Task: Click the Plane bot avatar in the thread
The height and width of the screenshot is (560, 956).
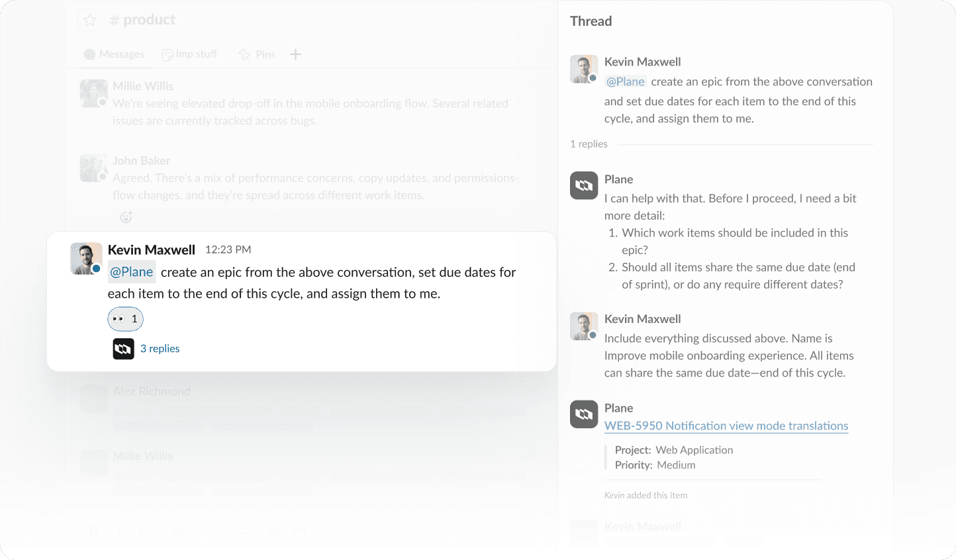Action: pyautogui.click(x=583, y=185)
